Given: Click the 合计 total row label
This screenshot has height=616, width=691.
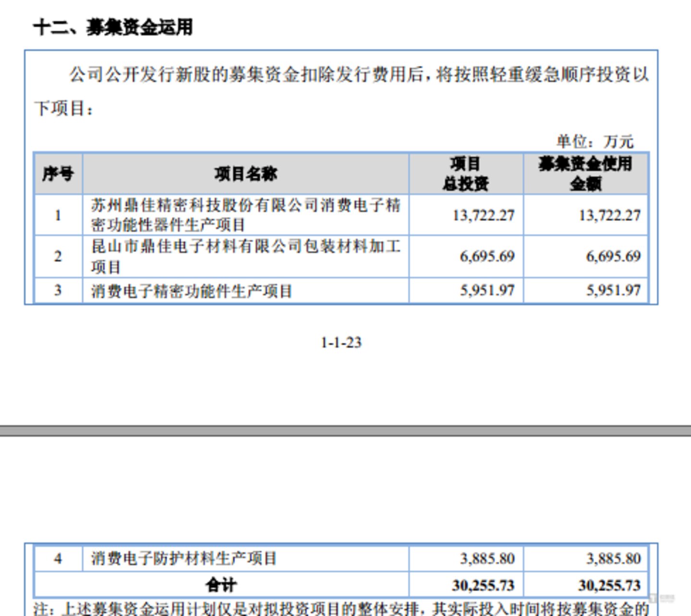Looking at the screenshot, I should [221, 585].
